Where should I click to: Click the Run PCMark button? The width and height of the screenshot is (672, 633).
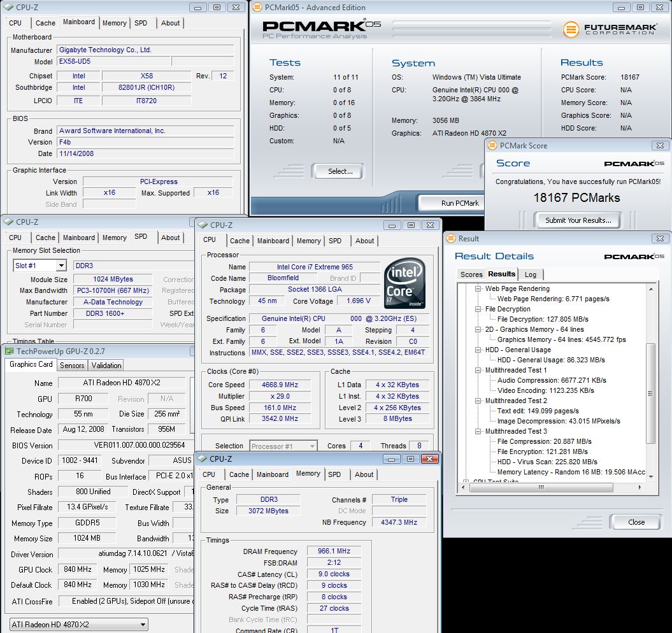[x=453, y=203]
